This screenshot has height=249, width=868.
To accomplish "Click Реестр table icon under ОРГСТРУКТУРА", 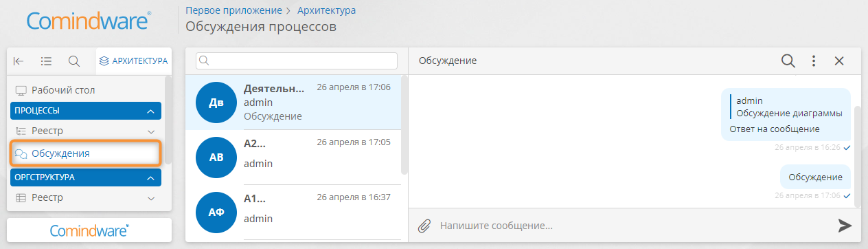I will pyautogui.click(x=21, y=198).
